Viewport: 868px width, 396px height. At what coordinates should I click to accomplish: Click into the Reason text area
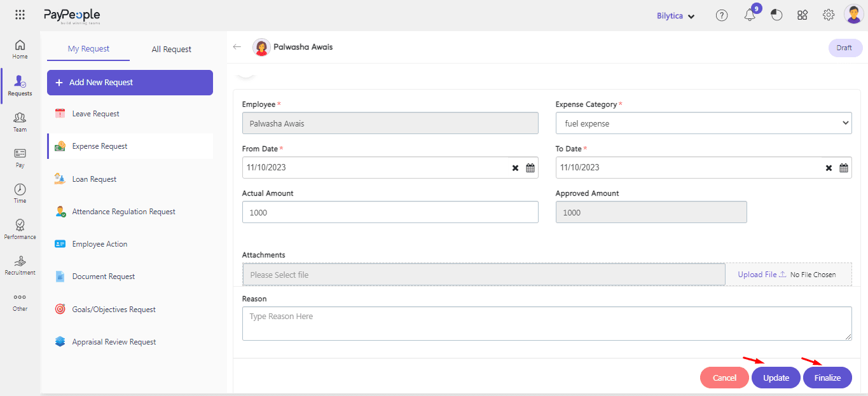click(547, 324)
